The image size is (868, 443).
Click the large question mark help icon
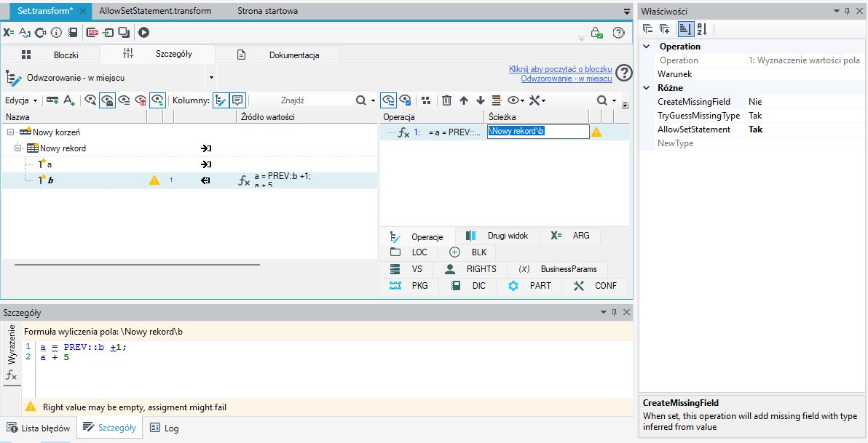tap(624, 73)
